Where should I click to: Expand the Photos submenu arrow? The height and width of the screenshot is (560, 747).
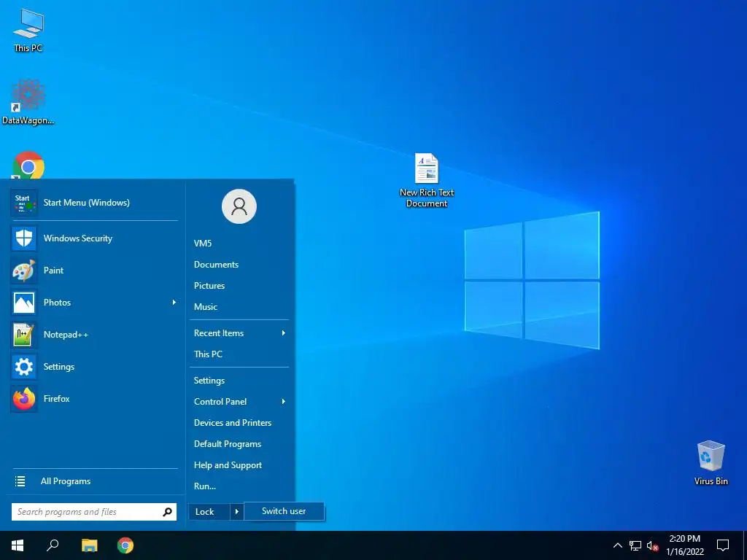pyautogui.click(x=174, y=303)
